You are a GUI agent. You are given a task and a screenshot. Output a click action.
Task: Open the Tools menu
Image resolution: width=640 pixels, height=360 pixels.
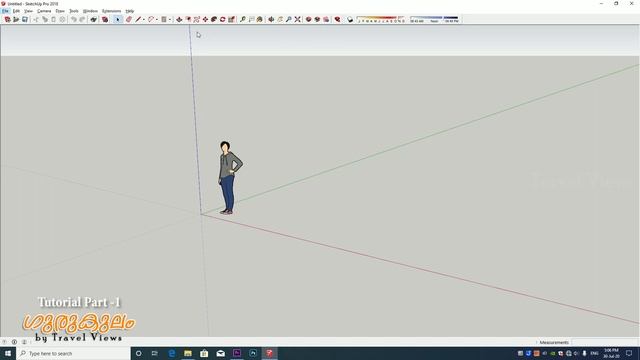click(x=74, y=11)
